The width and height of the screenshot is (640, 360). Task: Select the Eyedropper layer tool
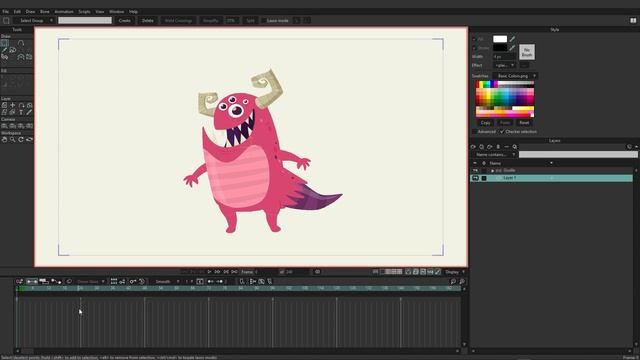pyautogui.click(x=29, y=112)
